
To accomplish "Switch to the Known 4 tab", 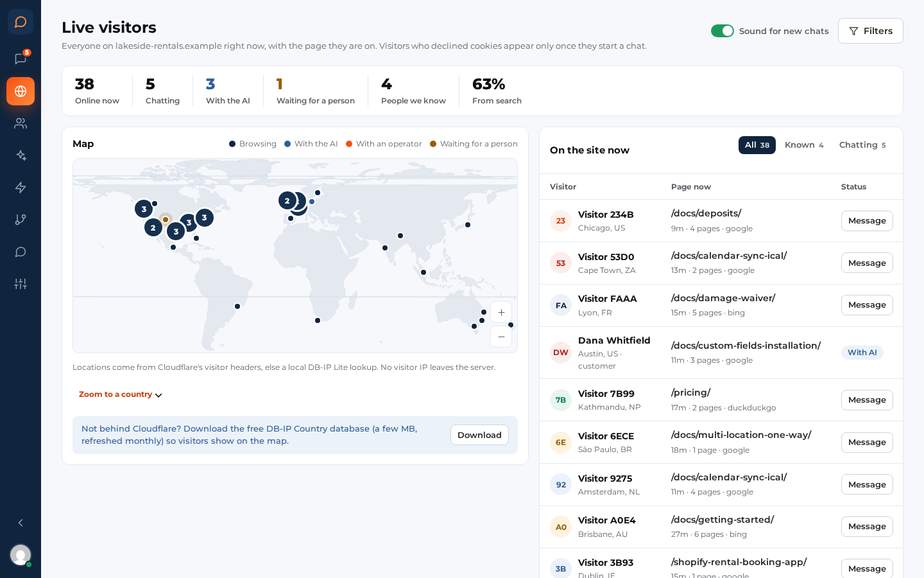I will [804, 145].
